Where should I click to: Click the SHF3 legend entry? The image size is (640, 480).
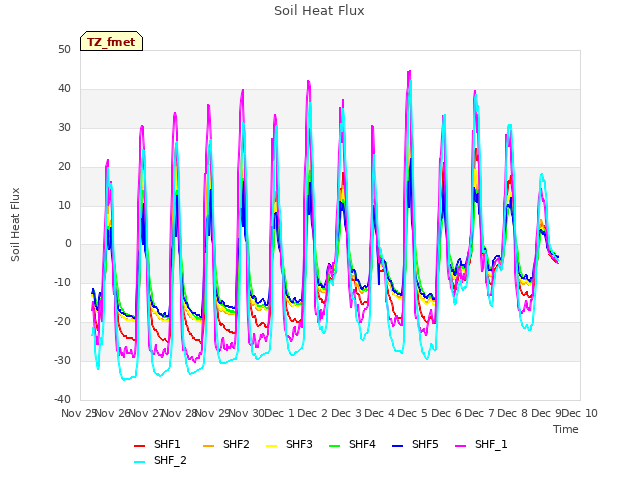289,444
